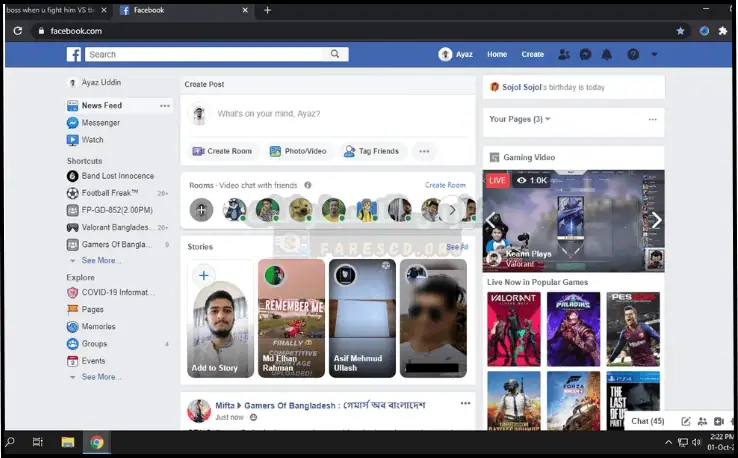Click the plus icon to create a room
Screen dimensions: 738x458
202,210
